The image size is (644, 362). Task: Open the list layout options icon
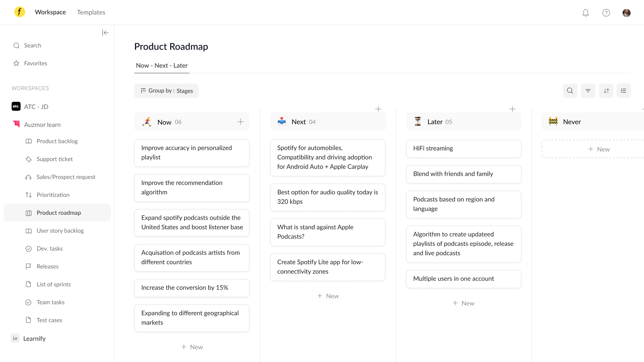[623, 91]
